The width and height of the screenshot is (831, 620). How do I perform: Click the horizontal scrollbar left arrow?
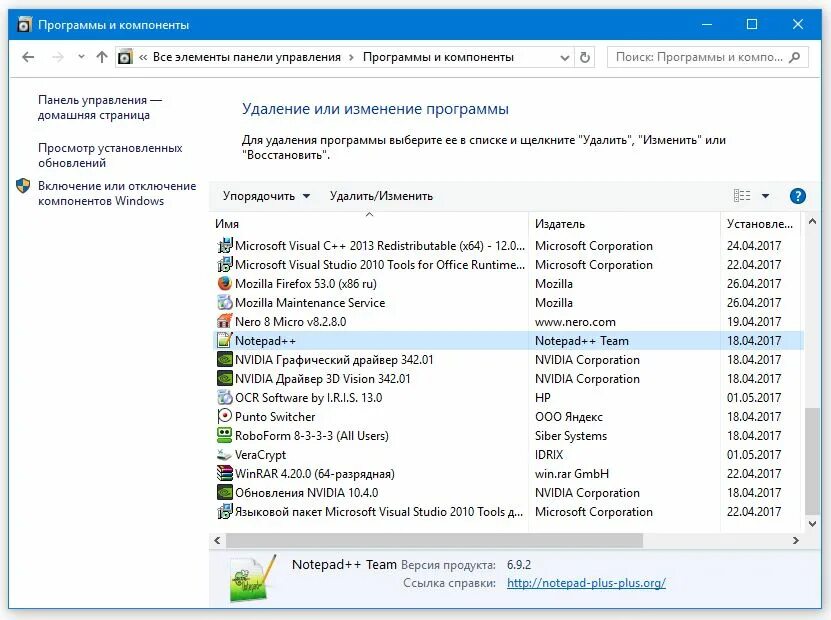point(217,541)
